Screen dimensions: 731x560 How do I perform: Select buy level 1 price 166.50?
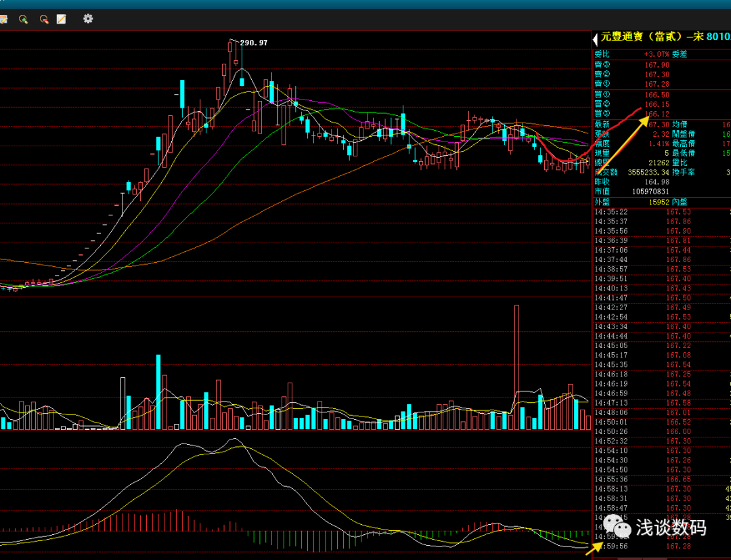(x=657, y=95)
